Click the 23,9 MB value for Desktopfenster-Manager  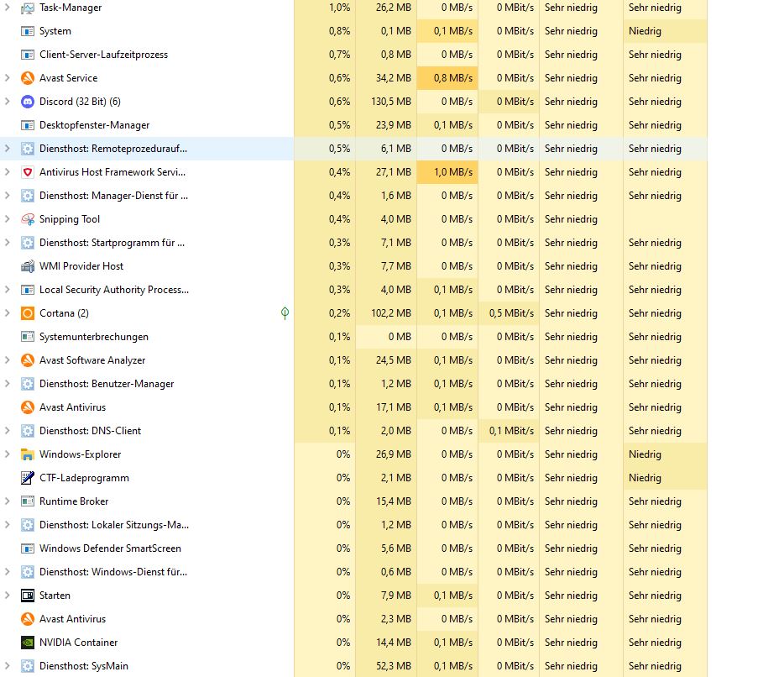394,125
